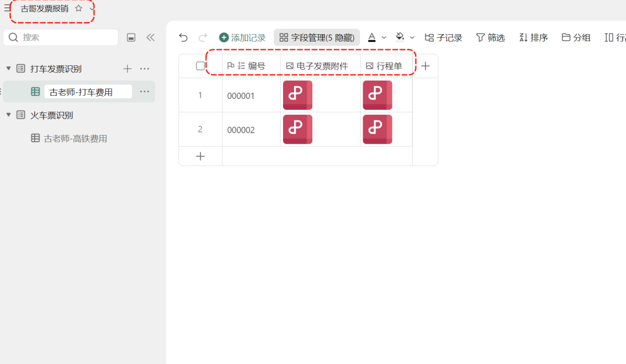Star the 古哥发票报销 document
Screen dimensions: 626x364
coord(79,8)
